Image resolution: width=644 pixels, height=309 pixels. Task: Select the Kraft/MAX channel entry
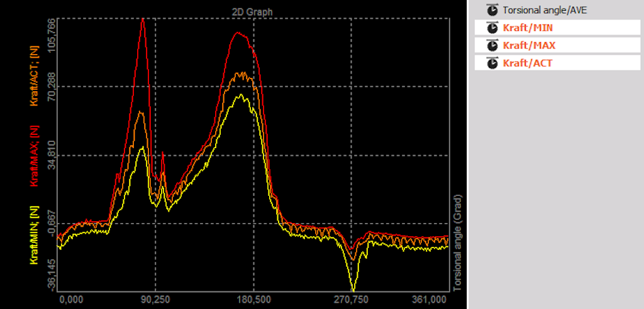point(557,45)
